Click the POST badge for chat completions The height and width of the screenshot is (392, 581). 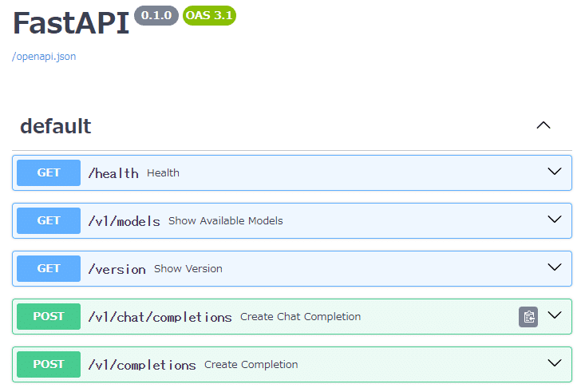[49, 316]
